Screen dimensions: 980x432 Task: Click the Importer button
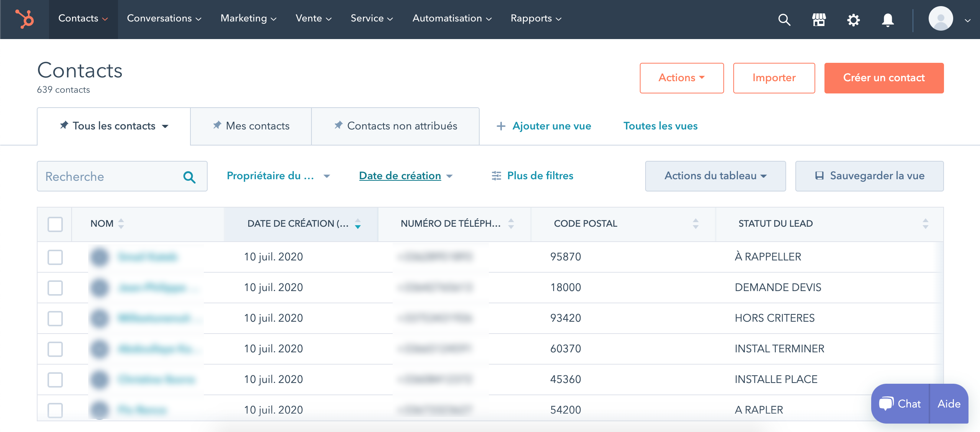pyautogui.click(x=774, y=77)
